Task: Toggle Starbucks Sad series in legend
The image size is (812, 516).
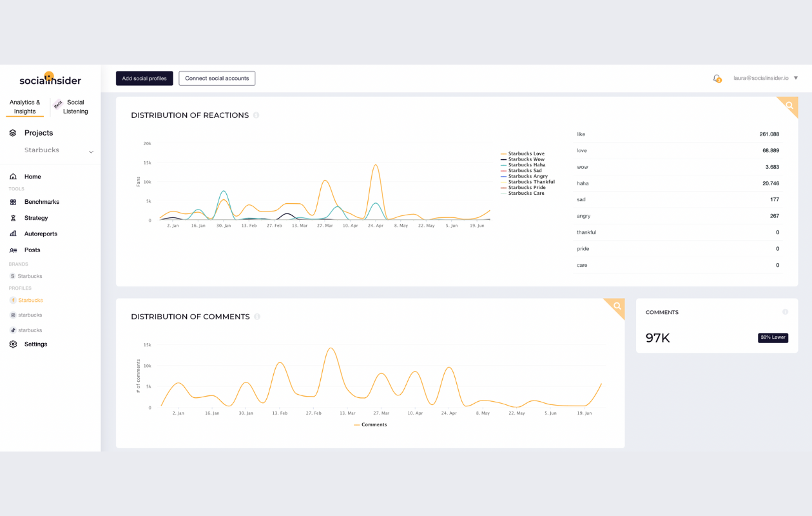Action: [x=521, y=171]
